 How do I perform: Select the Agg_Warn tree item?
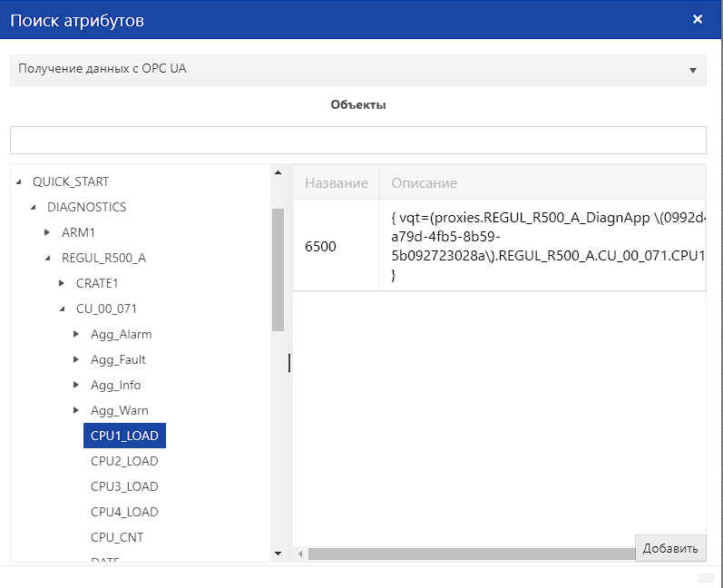[119, 410]
